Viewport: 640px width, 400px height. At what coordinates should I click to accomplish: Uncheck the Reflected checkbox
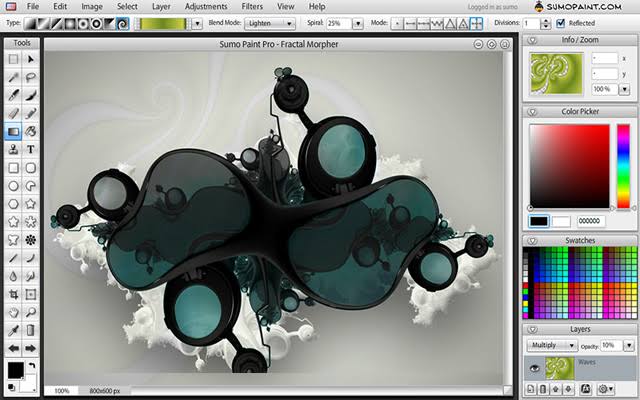[560, 23]
